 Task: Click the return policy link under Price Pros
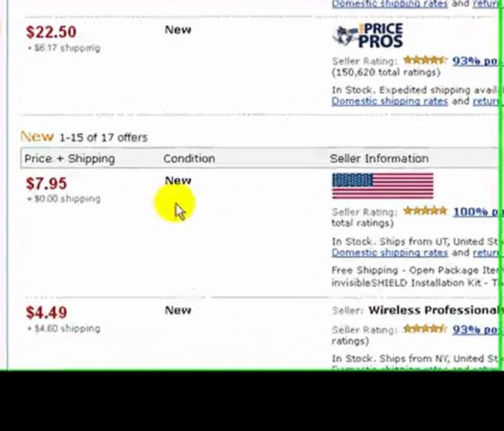coord(487,101)
